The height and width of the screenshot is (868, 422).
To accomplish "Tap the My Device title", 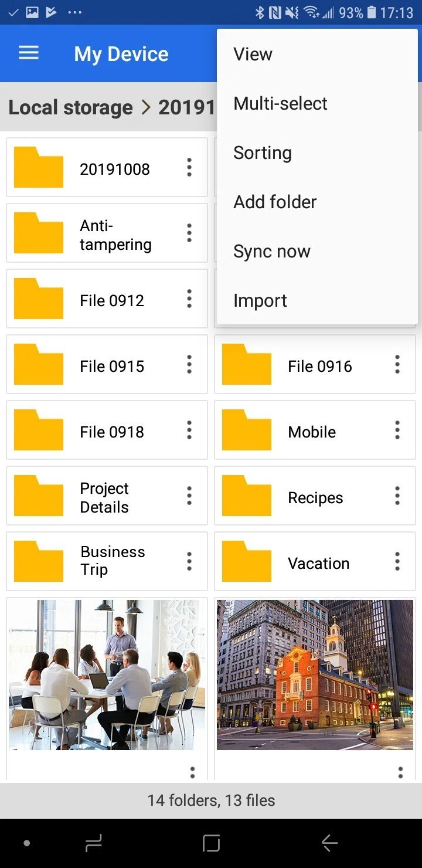I will [121, 54].
